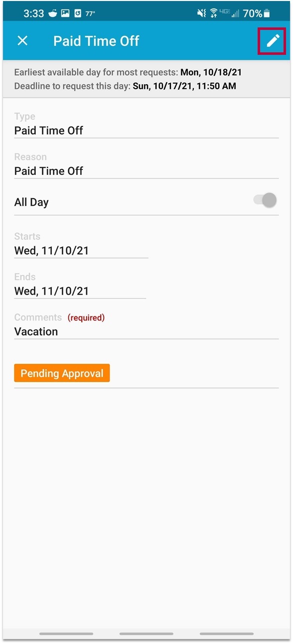Tap the first notification icon beside clock
Viewport: 293px width, 644px height.
point(53,13)
